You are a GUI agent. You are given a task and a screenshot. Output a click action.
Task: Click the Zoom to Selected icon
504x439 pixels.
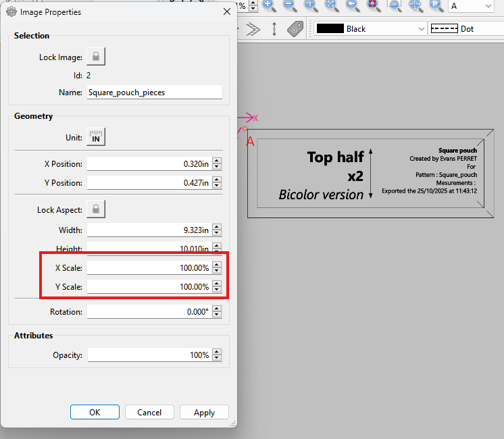pos(374,5)
